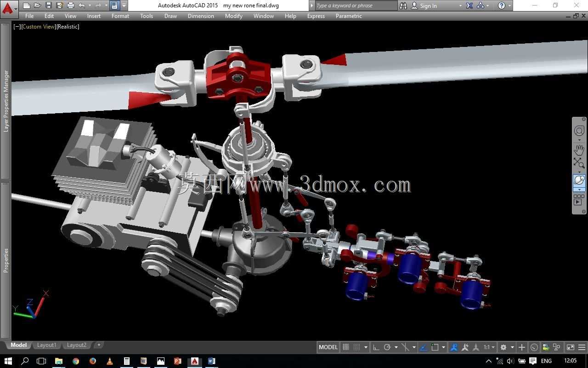Select the Orbit tool in navigation bar
The width and height of the screenshot is (588, 368).
pyautogui.click(x=579, y=180)
